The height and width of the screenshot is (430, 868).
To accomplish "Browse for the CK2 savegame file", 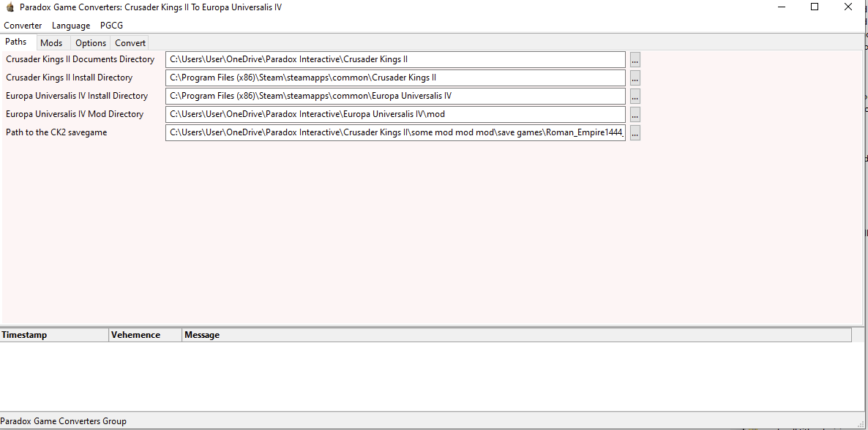I will click(635, 133).
